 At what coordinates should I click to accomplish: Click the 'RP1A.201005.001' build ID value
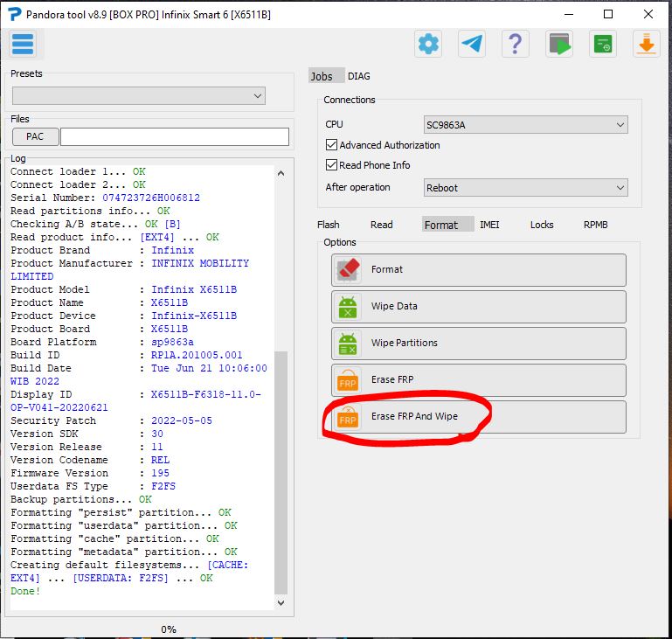(x=197, y=355)
